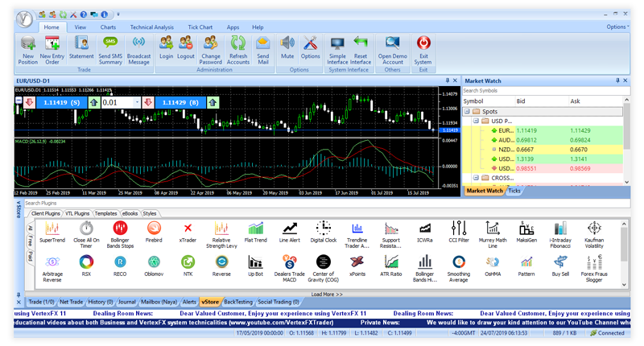
Task: Open Change Password
Action: pos(211,50)
